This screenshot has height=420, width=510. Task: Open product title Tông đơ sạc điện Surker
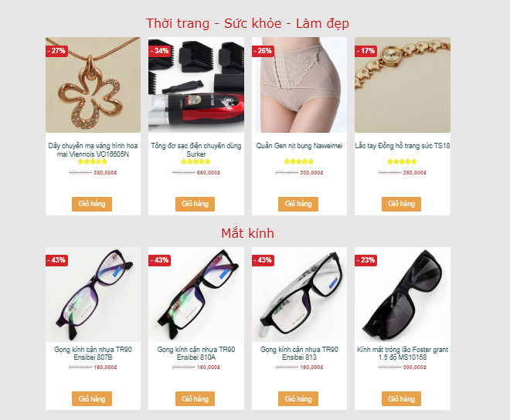tap(196, 150)
